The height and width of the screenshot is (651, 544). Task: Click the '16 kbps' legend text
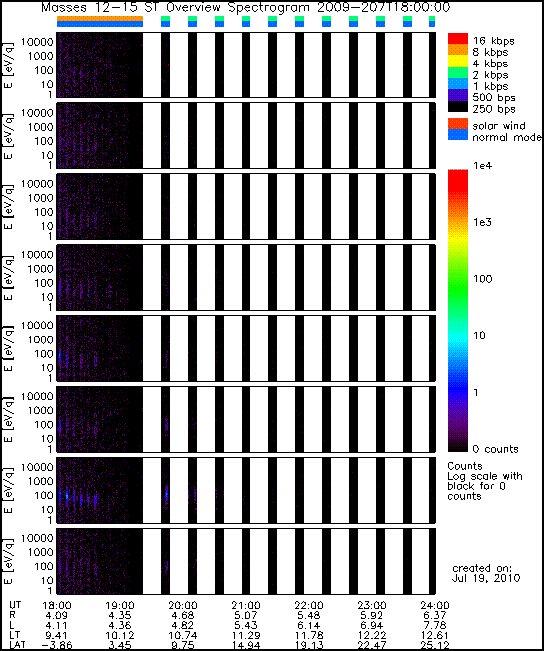coord(494,41)
